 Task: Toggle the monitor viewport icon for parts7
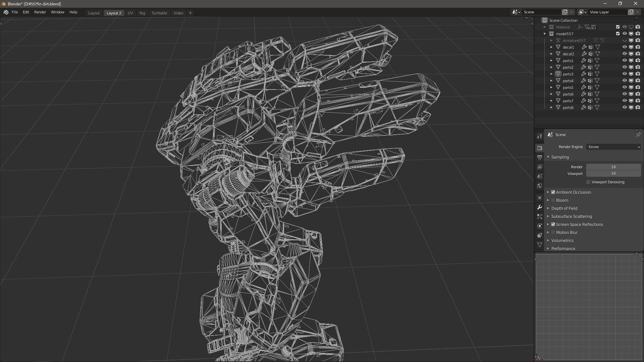pos(631,101)
